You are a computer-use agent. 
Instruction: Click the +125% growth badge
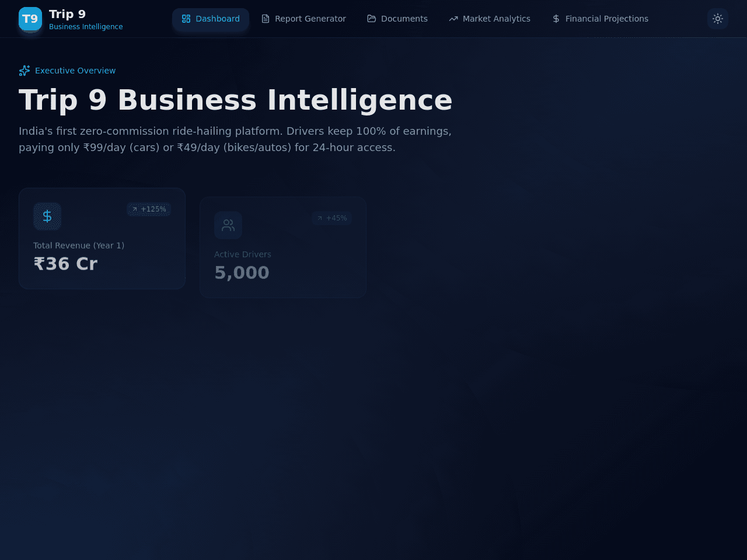[149, 209]
